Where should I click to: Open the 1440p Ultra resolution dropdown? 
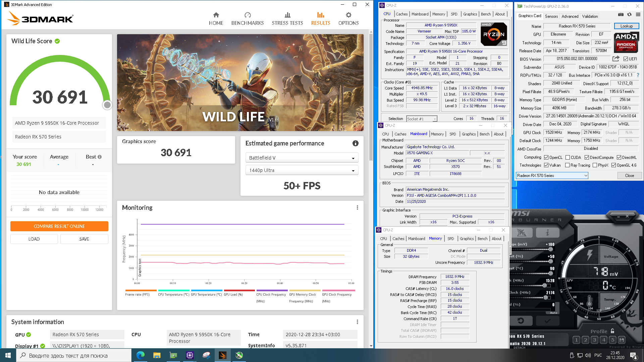click(x=302, y=170)
